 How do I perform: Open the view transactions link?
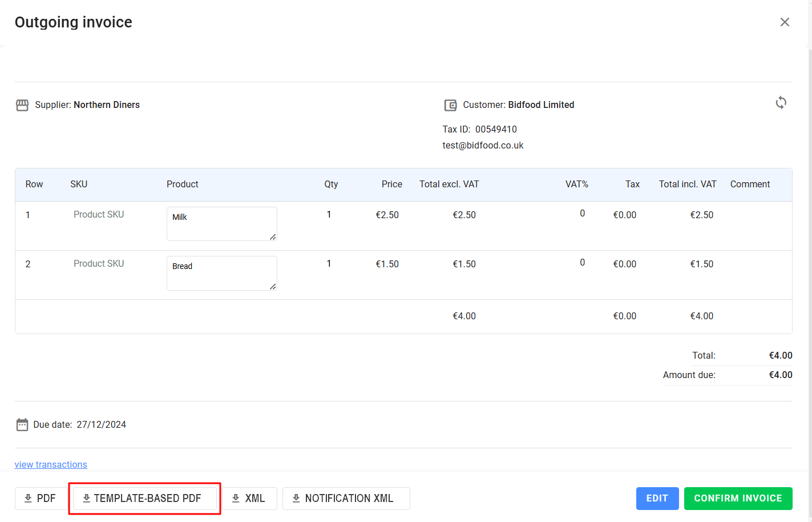click(51, 465)
